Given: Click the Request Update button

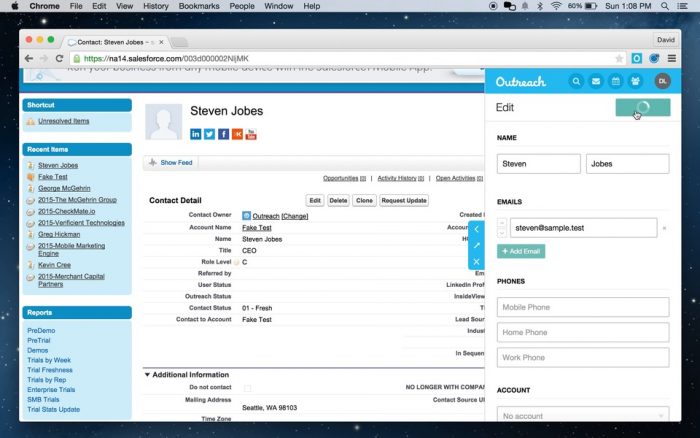Looking at the screenshot, I should click(x=404, y=200).
